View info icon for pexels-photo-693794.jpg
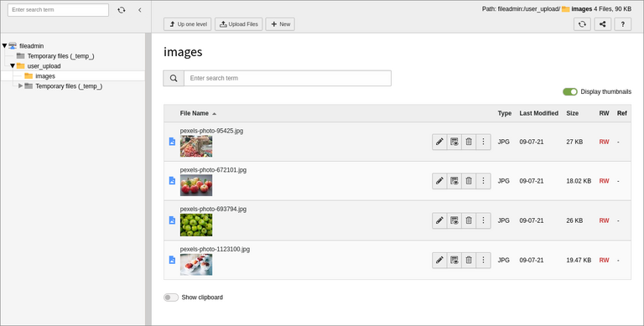This screenshot has width=644, height=326. [454, 220]
